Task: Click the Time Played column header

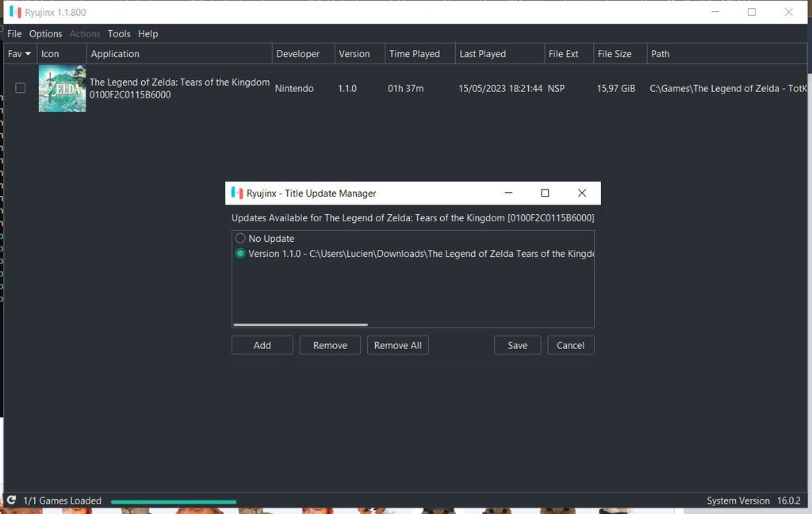Action: (414, 54)
